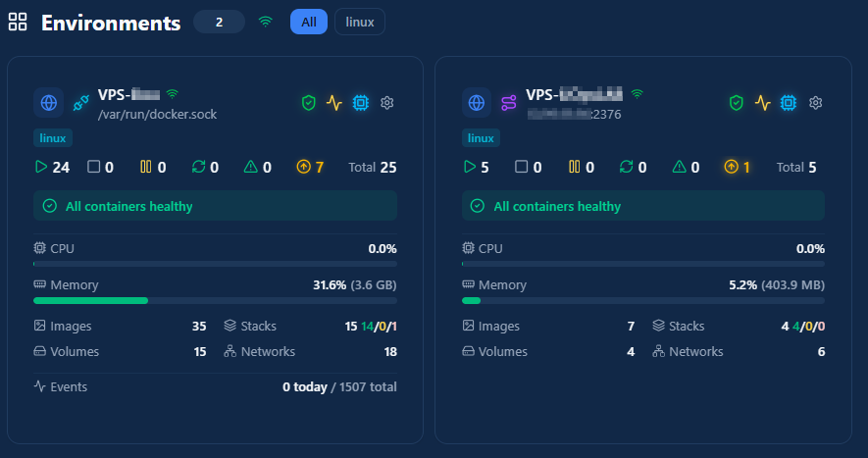Screen dimensions: 868x458
Task: Click Memory bar showing 31.6%
Action: tap(216, 301)
